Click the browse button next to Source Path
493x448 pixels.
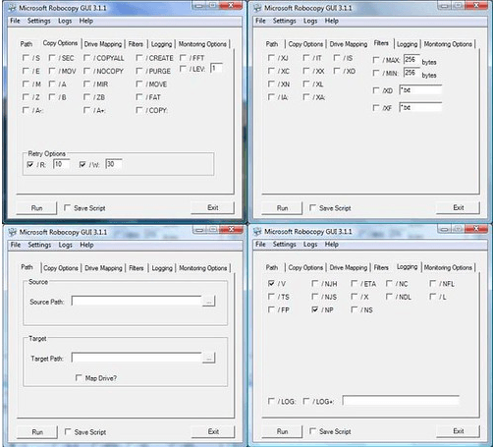tap(208, 301)
